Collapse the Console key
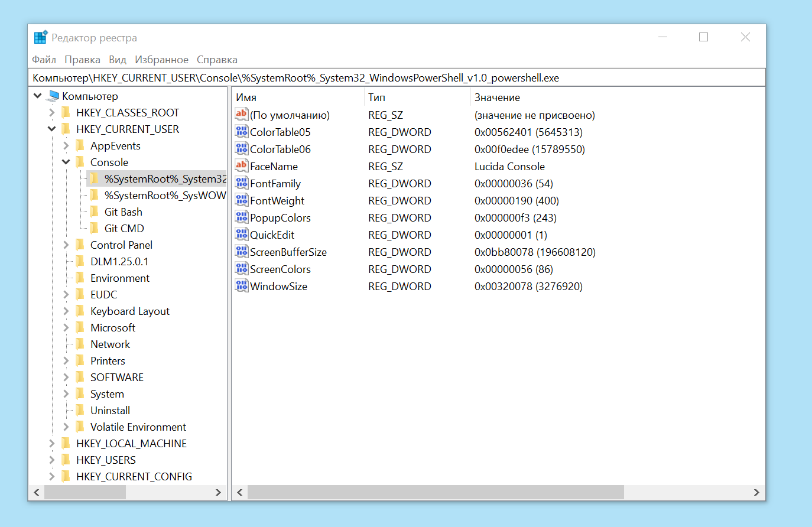 pyautogui.click(x=66, y=162)
